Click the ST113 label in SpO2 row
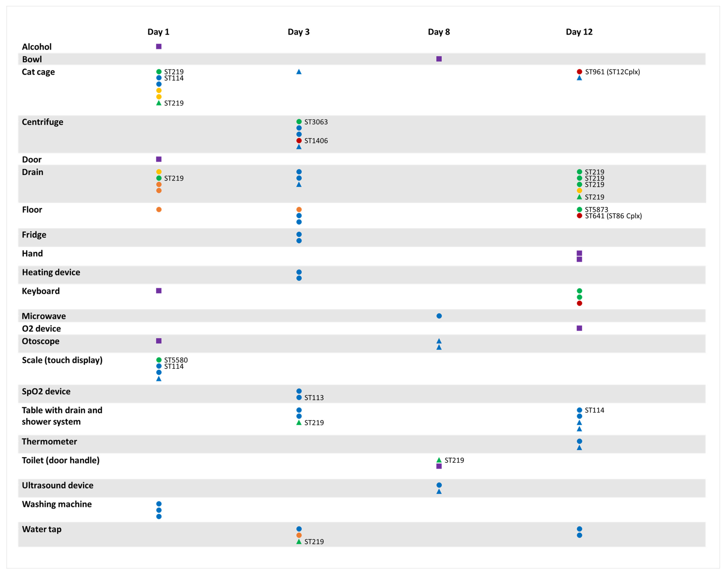The image size is (728, 575). 314,398
